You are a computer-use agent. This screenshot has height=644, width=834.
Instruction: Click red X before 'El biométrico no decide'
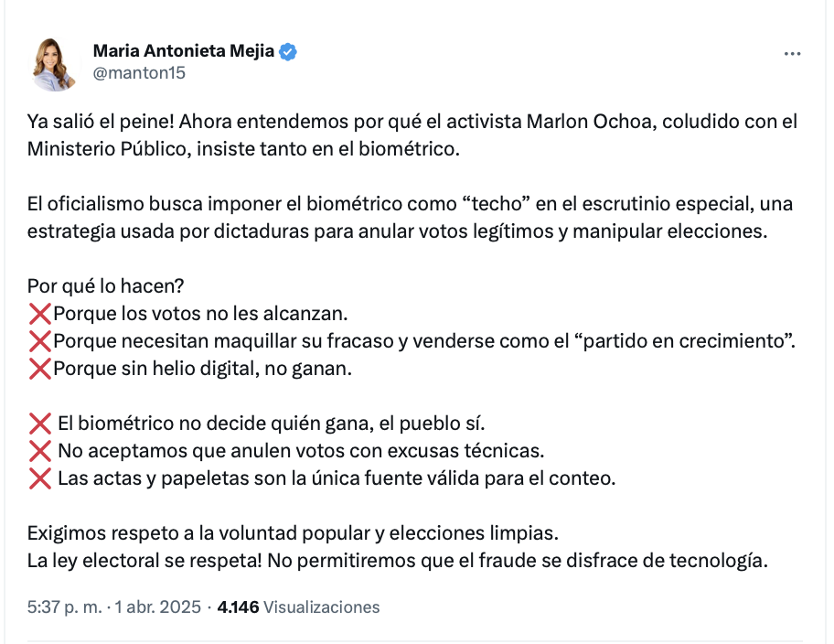40,424
